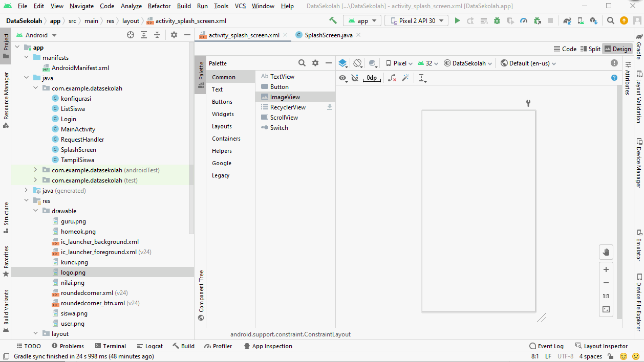Toggle autoconnect magnet in design toolbar
Image resolution: width=644 pixels, height=362 pixels.
pos(355,78)
